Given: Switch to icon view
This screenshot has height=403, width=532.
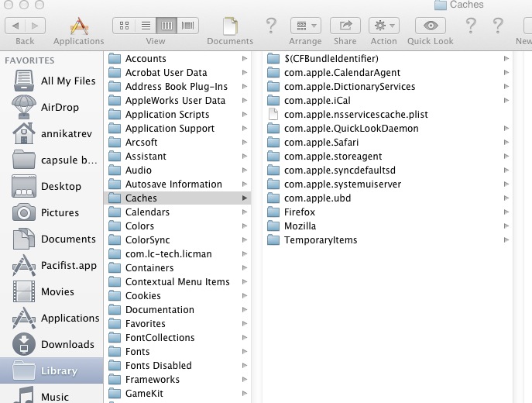Looking at the screenshot, I should pyautogui.click(x=124, y=26).
